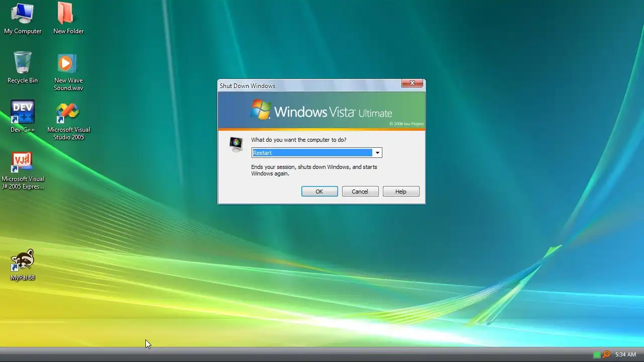
Task: Click the 5:34 AM taskbar clock
Action: coord(625,354)
